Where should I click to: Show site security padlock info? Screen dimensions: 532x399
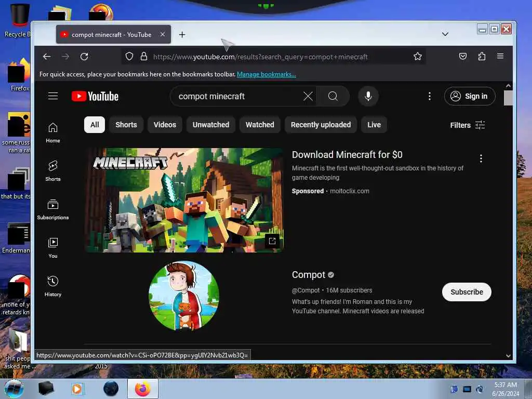(x=144, y=56)
